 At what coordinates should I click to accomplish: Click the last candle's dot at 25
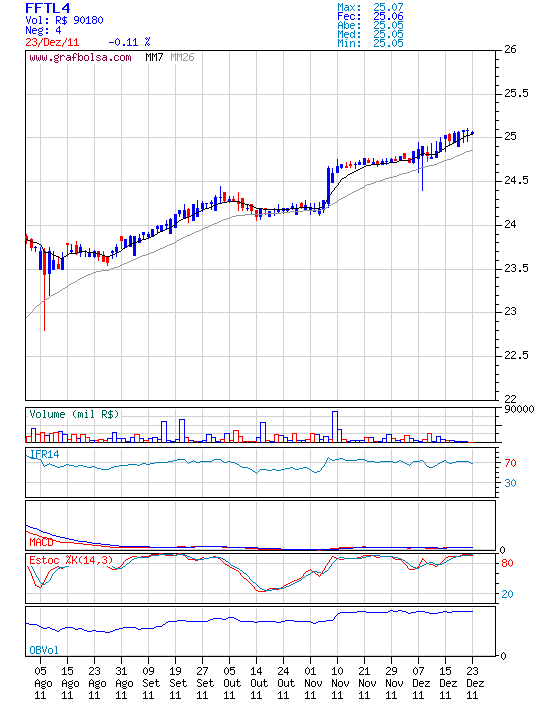472,133
